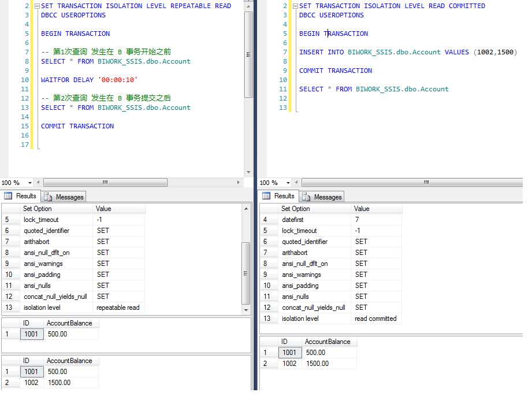Click up arrow of left editor vertical scrollbar
Image resolution: width=532 pixels, height=396 pixels.
248,6
